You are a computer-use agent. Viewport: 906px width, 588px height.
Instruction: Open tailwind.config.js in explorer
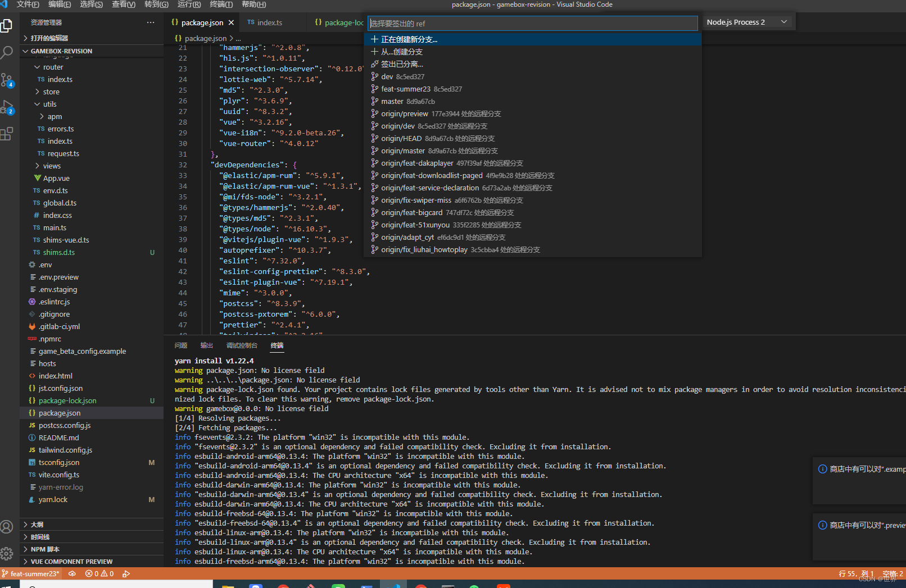pos(65,450)
